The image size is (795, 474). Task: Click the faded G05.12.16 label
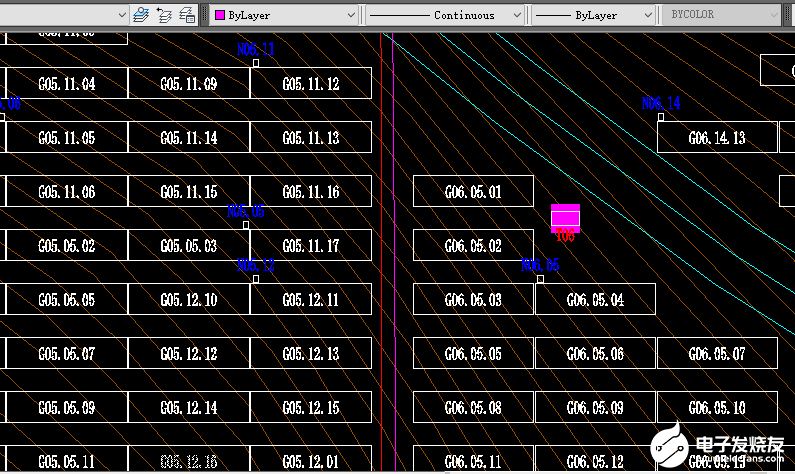tap(189, 461)
